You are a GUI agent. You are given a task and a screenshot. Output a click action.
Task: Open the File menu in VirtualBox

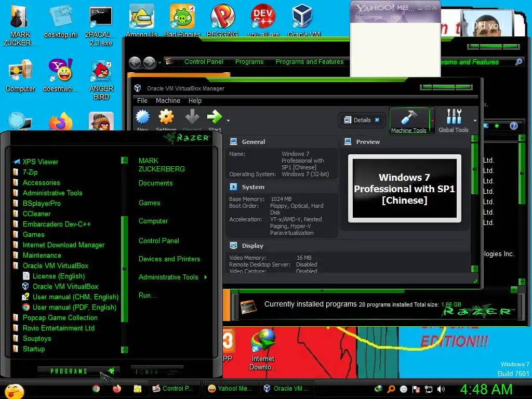coord(142,100)
